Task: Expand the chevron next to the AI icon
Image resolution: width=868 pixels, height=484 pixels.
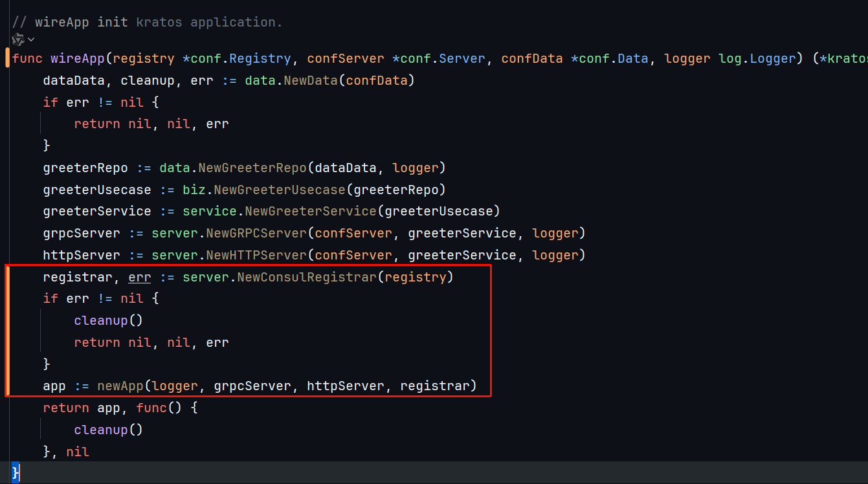Action: pos(31,40)
